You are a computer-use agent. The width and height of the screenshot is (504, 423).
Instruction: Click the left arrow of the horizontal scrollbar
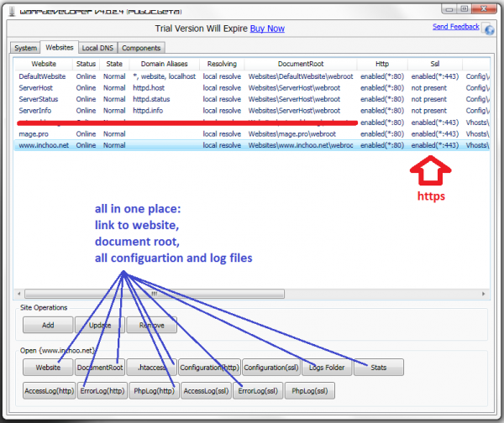(19, 294)
